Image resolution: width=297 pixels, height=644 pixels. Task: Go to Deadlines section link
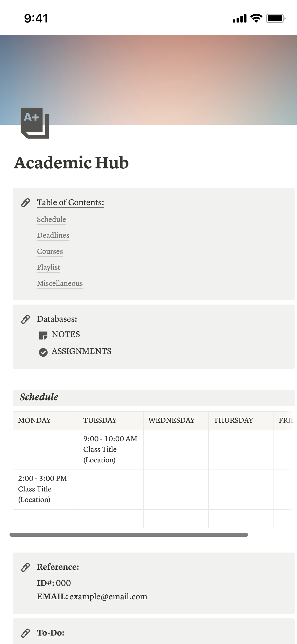[53, 235]
